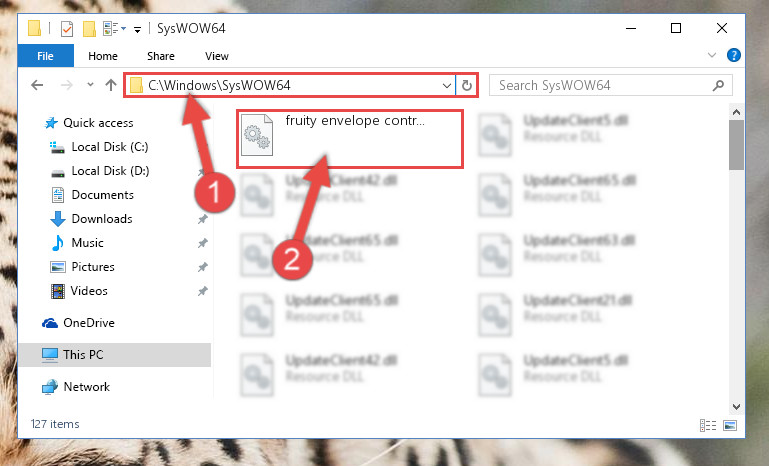Click the search magnifier icon
Viewport: 769px width, 466px height.
pos(718,85)
